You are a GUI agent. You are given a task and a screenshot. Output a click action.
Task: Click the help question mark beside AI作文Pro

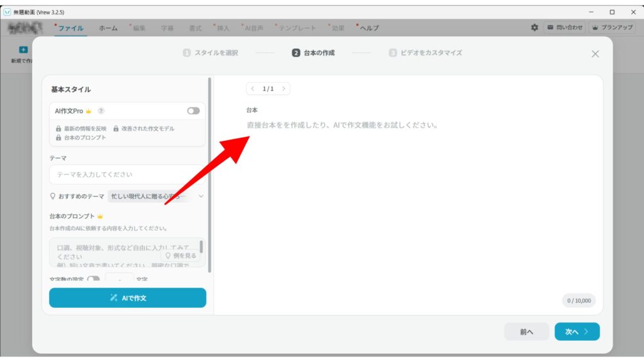click(101, 111)
